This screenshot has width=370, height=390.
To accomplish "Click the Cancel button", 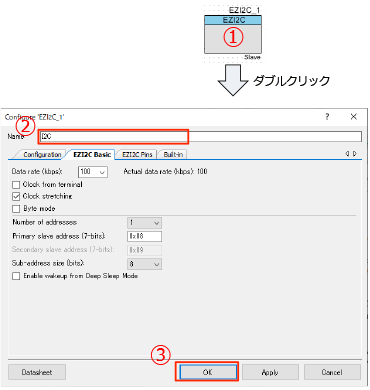I will [332, 372].
